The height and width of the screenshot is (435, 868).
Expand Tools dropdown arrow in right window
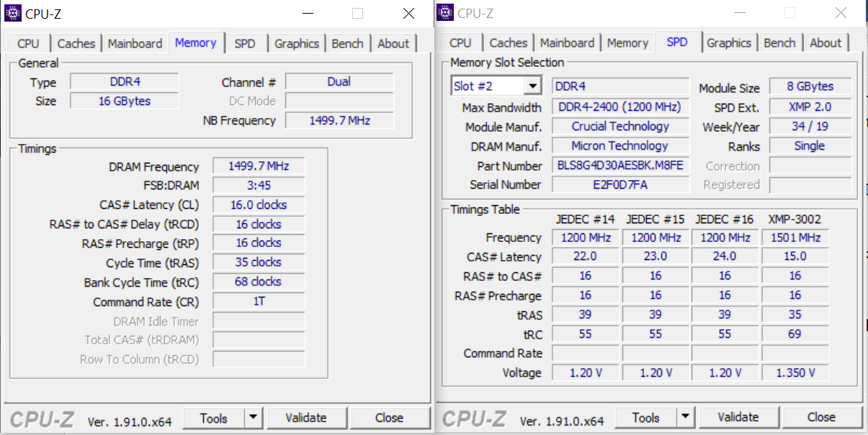[686, 418]
